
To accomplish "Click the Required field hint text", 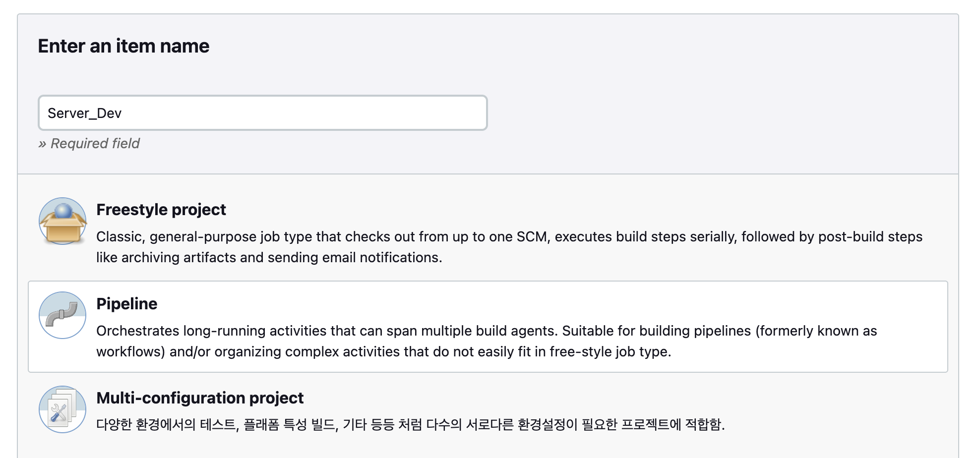I will pos(95,143).
